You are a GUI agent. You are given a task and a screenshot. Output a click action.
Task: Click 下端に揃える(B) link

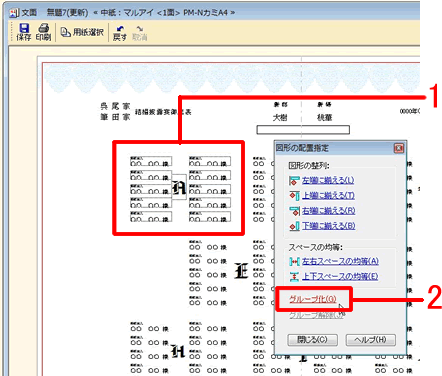[x=329, y=226]
